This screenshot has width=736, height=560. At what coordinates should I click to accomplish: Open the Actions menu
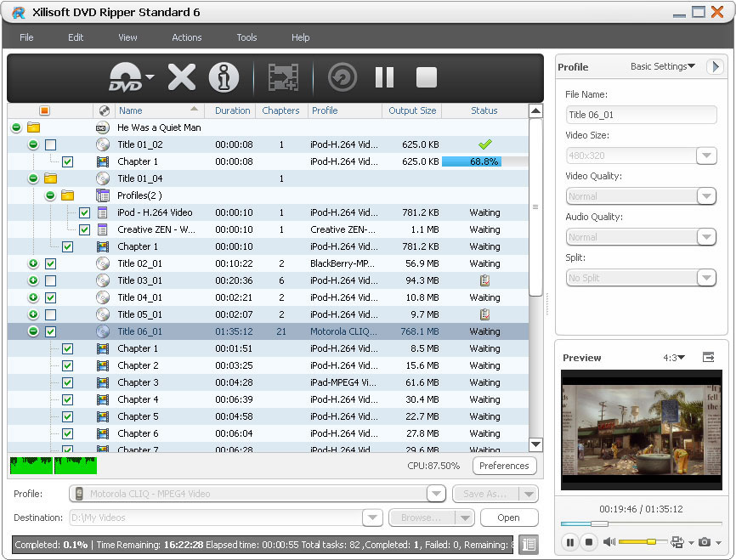(x=186, y=37)
